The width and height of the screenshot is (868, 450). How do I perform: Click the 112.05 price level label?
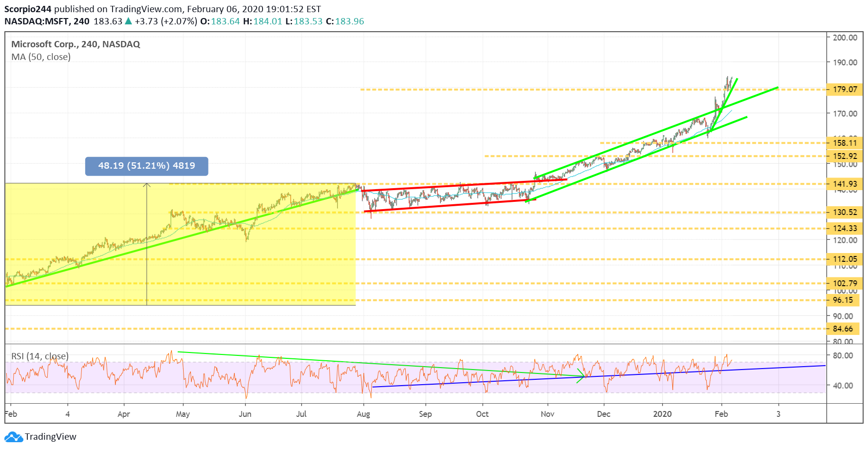click(845, 259)
